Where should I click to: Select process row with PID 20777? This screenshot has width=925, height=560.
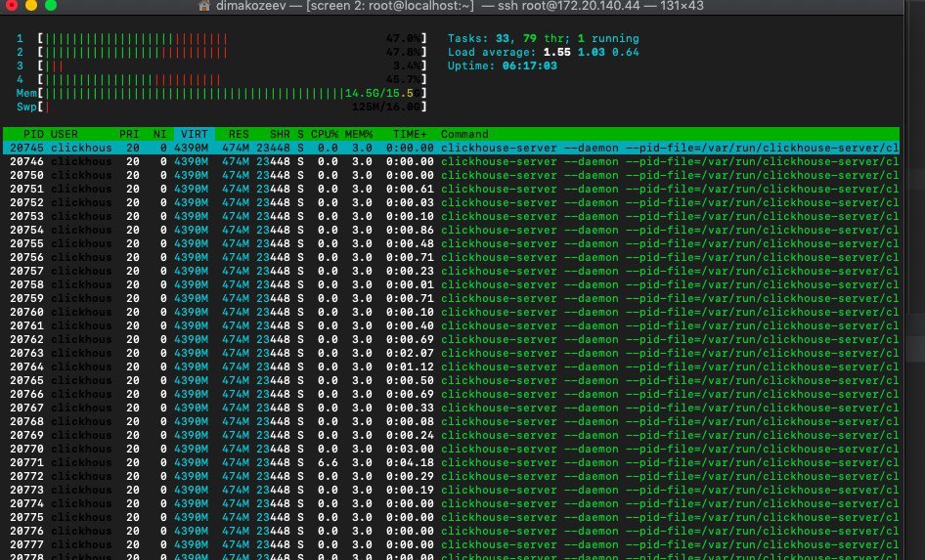pos(452,544)
